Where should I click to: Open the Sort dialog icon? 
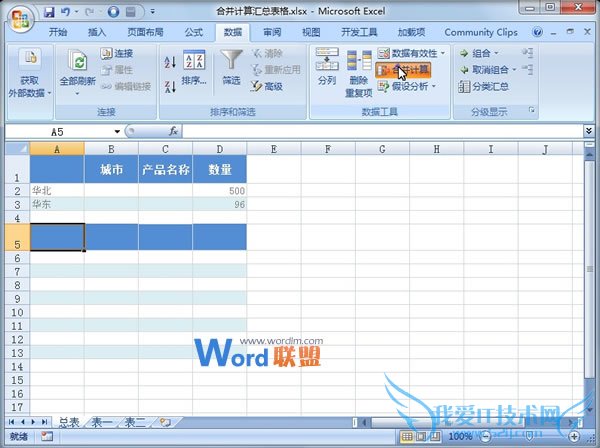pos(194,60)
